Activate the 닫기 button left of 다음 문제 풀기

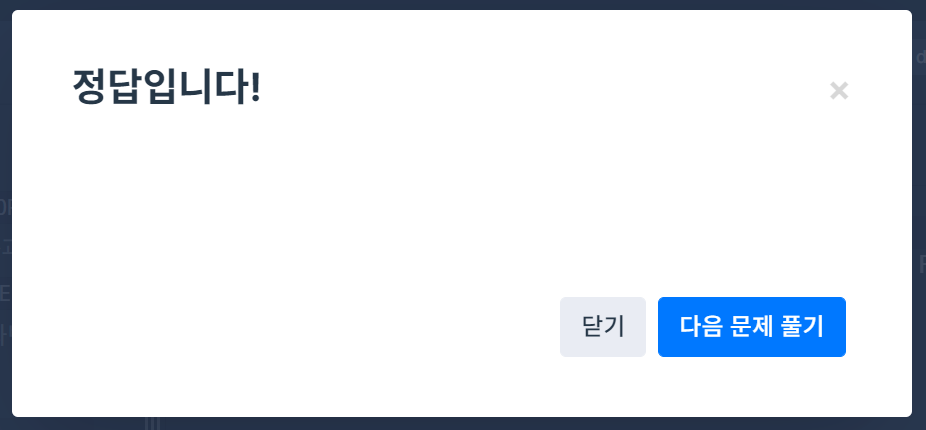603,327
